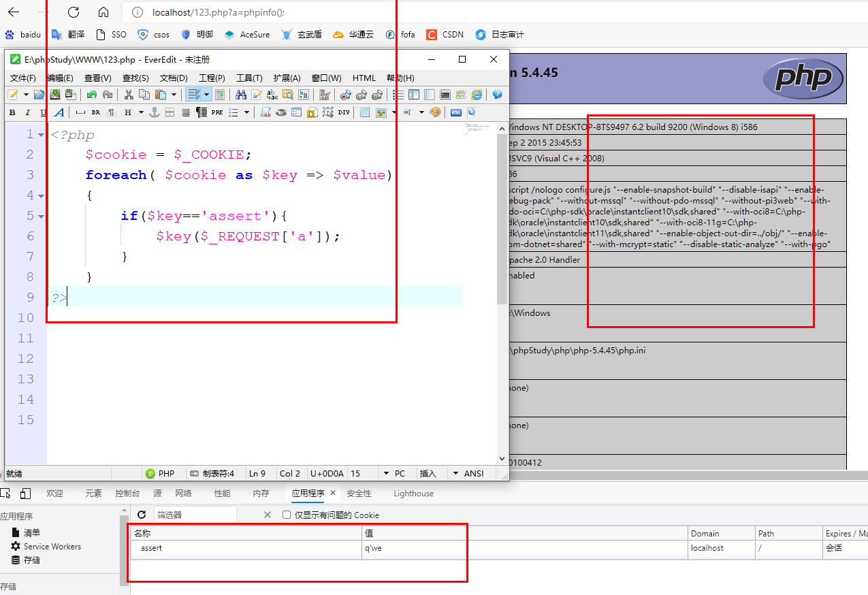Click the Find binoculars icon
This screenshot has height=595, width=868.
click(x=240, y=95)
